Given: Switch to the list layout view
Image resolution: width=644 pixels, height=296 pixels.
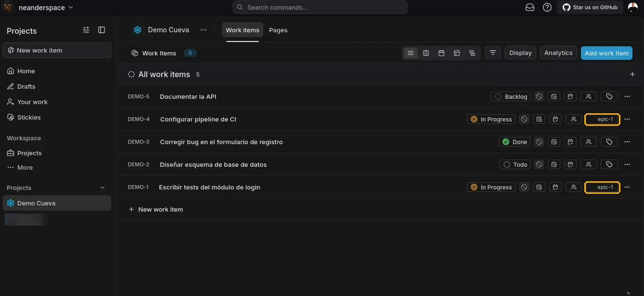Looking at the screenshot, I should pos(411,53).
